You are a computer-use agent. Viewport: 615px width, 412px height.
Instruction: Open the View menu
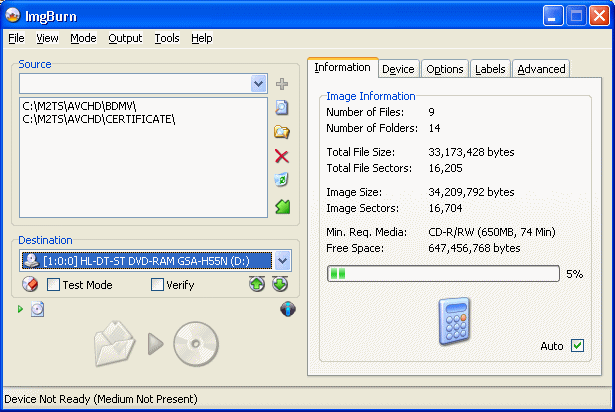pos(47,38)
